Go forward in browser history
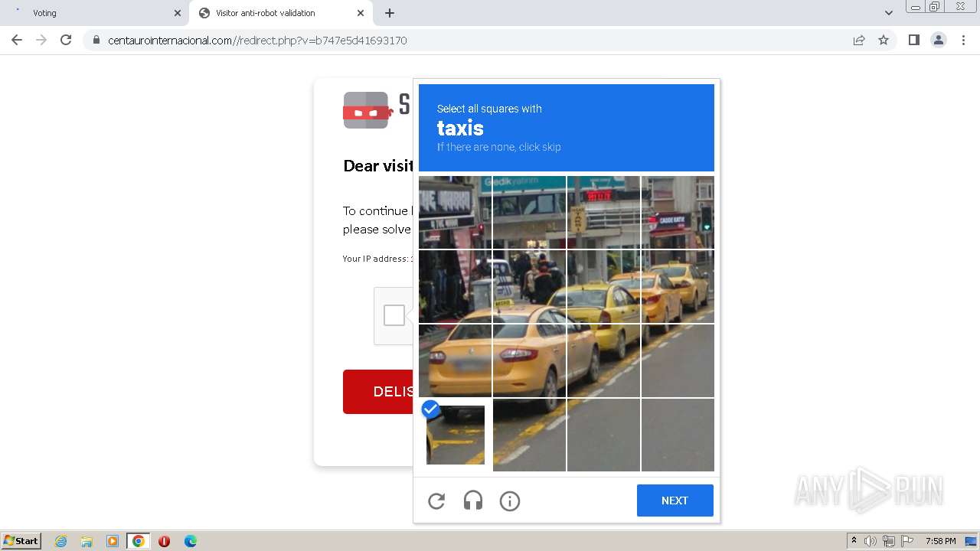 [41, 40]
